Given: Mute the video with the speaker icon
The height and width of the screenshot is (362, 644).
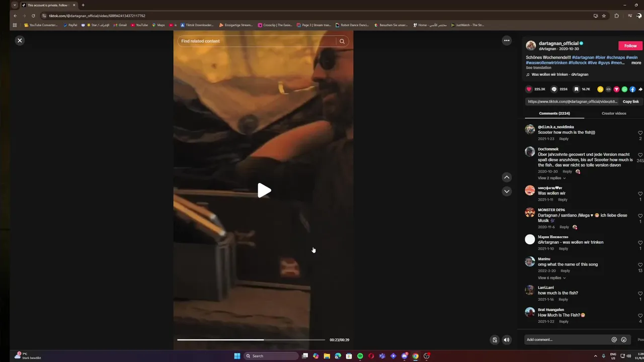Looking at the screenshot, I should click(507, 340).
